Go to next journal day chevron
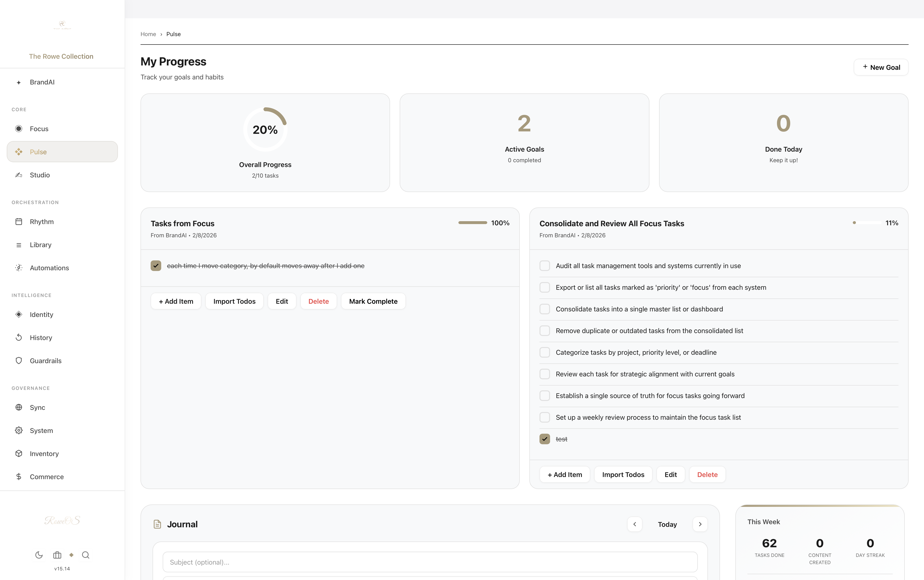The height and width of the screenshot is (580, 924). click(700, 524)
